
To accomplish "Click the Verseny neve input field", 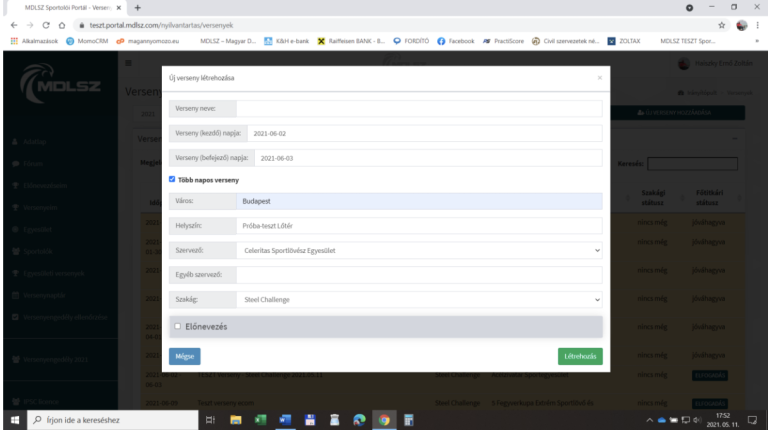I will (420, 109).
